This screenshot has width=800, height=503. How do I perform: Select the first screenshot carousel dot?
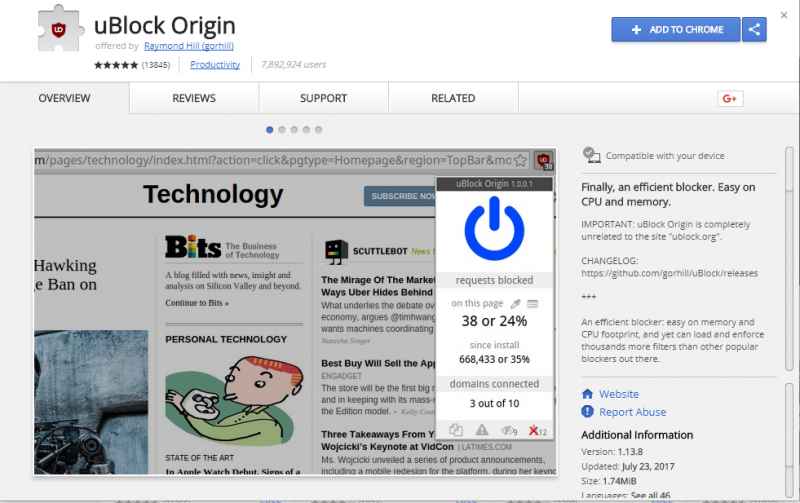click(x=269, y=130)
